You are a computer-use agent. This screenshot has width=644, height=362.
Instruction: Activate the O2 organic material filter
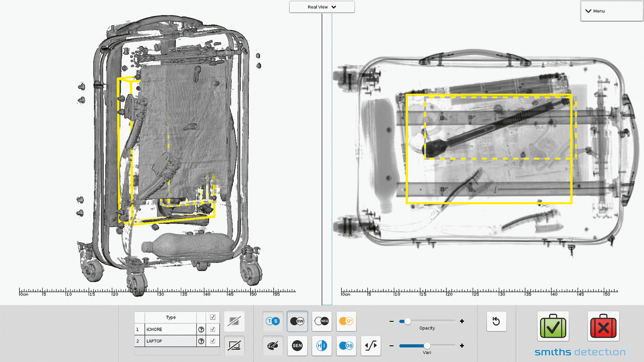coord(346,321)
